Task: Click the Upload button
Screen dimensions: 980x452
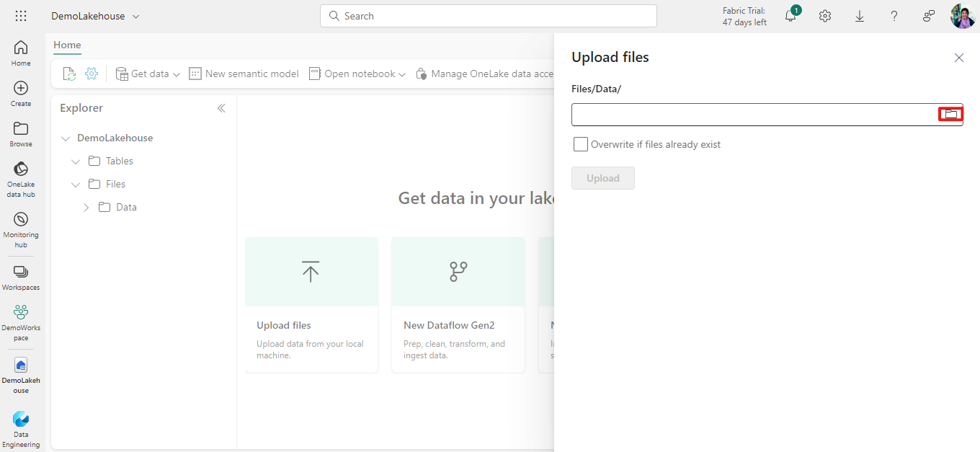Action: 603,178
